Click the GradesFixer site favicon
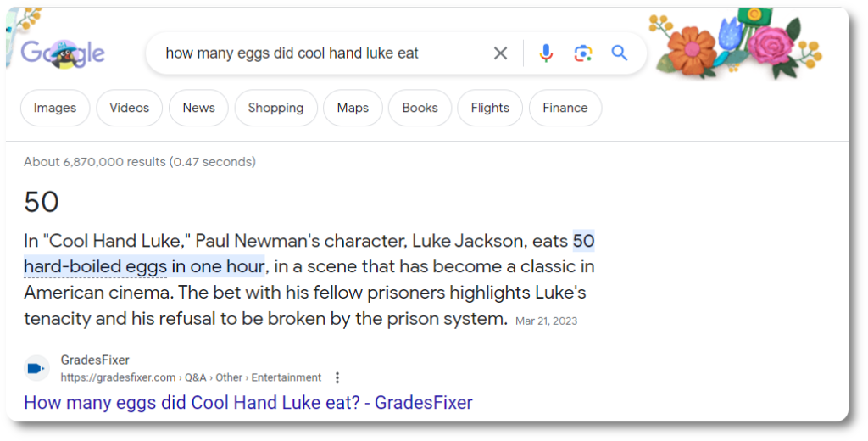 36,368
